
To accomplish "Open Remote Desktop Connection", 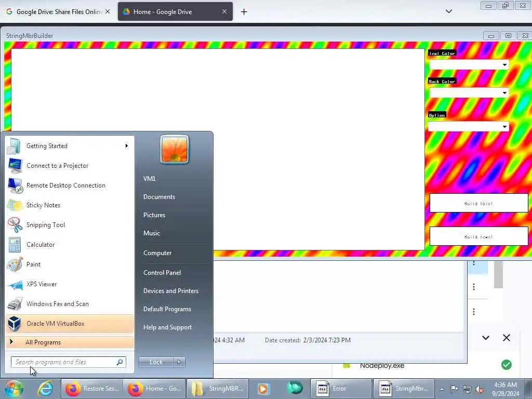I will coord(70,185).
